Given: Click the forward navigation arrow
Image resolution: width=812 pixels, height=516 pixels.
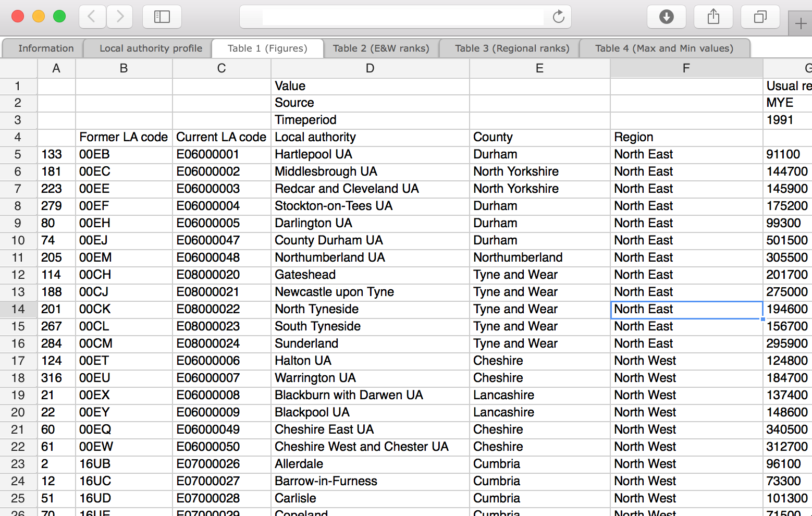Looking at the screenshot, I should pos(119,16).
